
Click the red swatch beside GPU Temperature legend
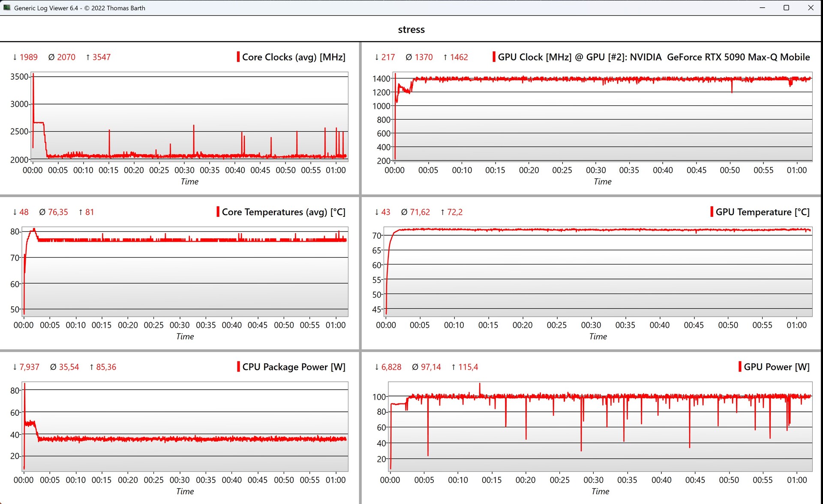coord(712,212)
